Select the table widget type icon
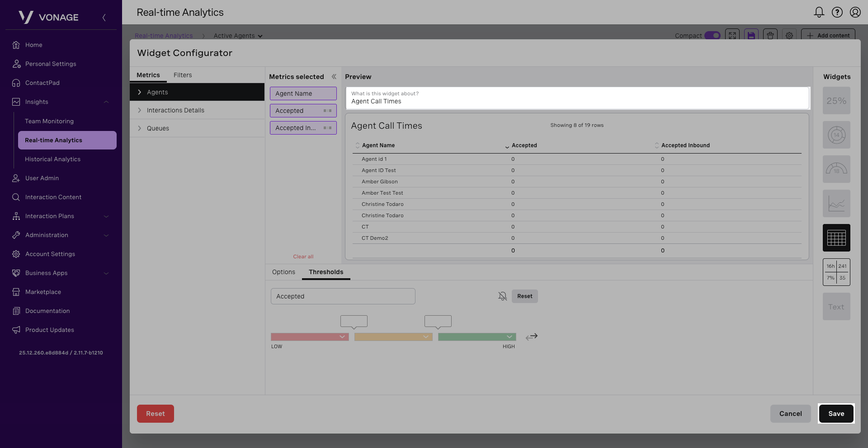 click(836, 238)
